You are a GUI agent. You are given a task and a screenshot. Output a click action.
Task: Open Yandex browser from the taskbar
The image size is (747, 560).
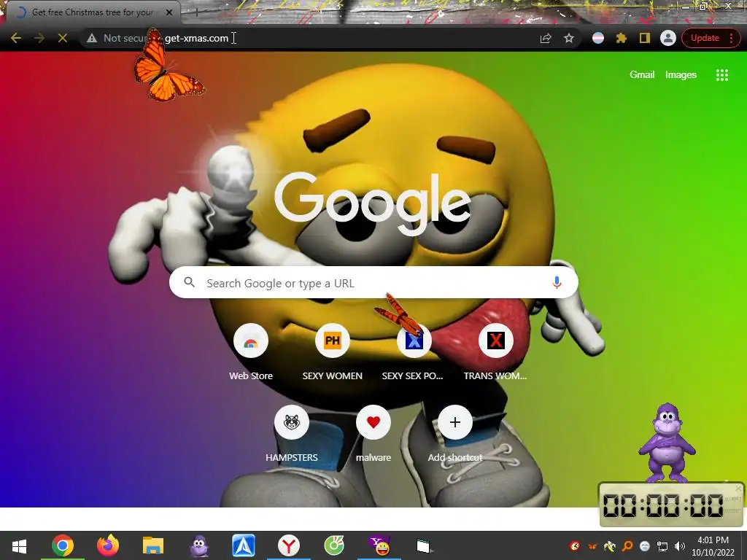(289, 545)
